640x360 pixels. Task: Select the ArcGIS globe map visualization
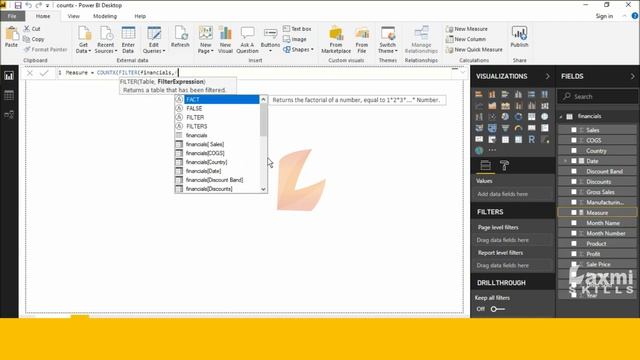click(479, 151)
